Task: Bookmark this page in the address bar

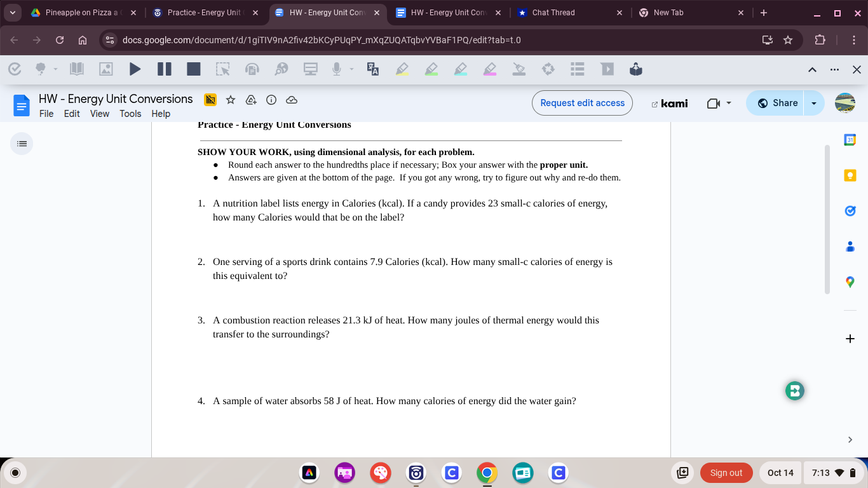Action: coord(788,39)
